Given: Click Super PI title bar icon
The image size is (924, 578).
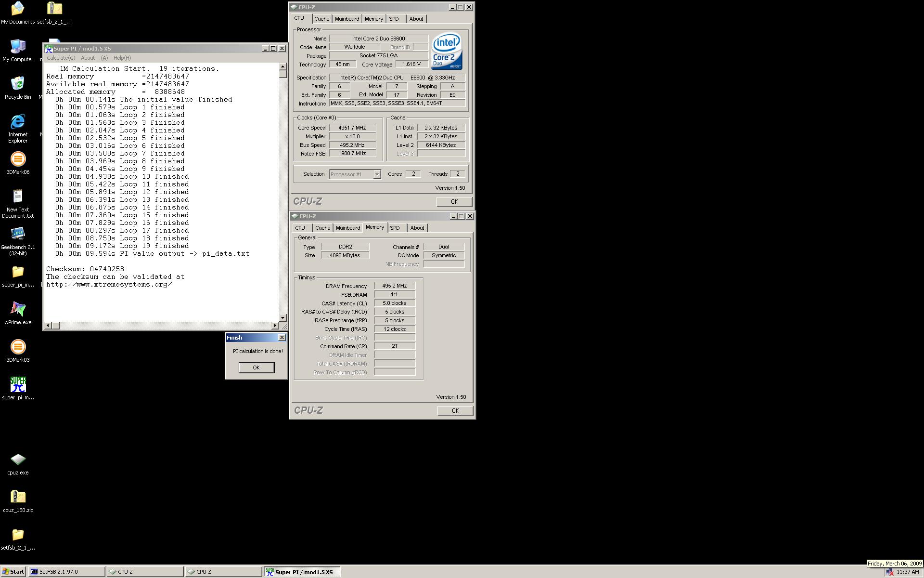Looking at the screenshot, I should pos(48,49).
